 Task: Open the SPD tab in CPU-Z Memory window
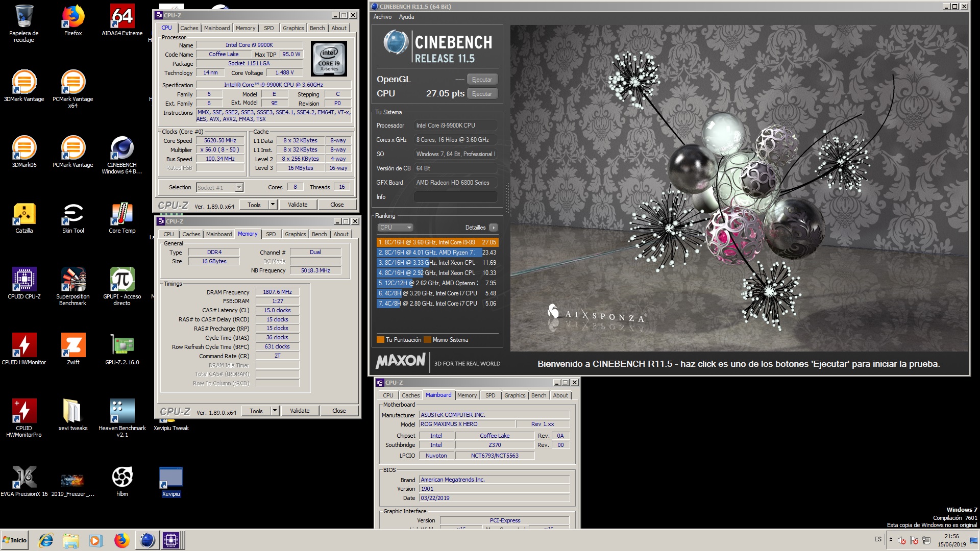coord(271,234)
